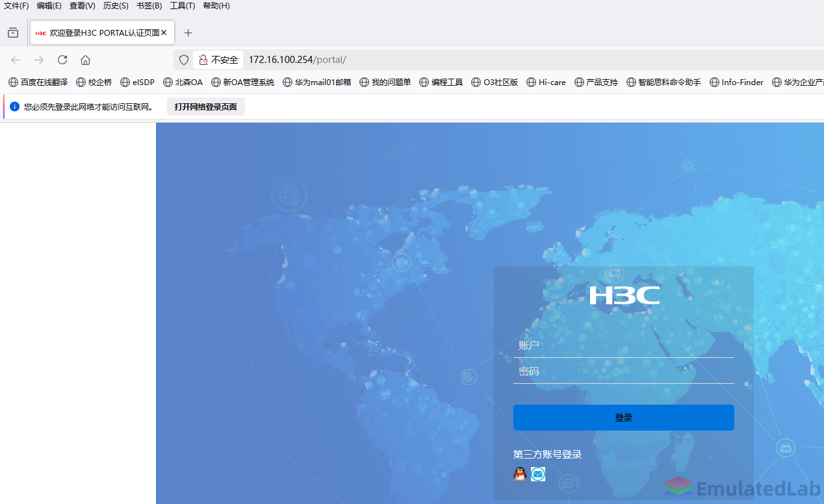Open a new tab with plus icon

point(188,32)
